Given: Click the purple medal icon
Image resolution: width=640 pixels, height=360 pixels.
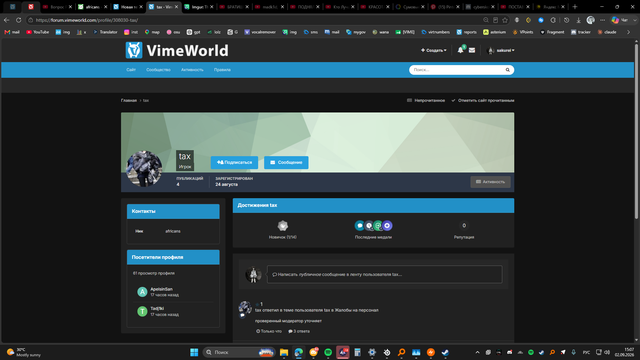Looking at the screenshot, I should pyautogui.click(x=387, y=225).
